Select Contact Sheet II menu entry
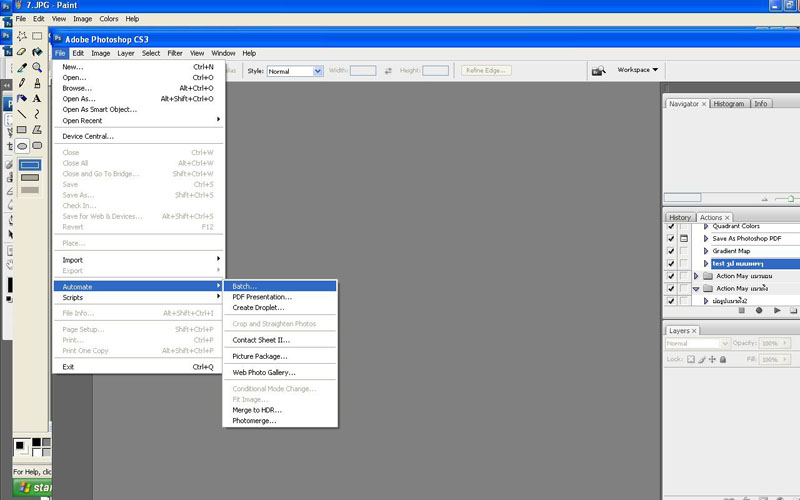800x500 pixels. [x=280, y=340]
